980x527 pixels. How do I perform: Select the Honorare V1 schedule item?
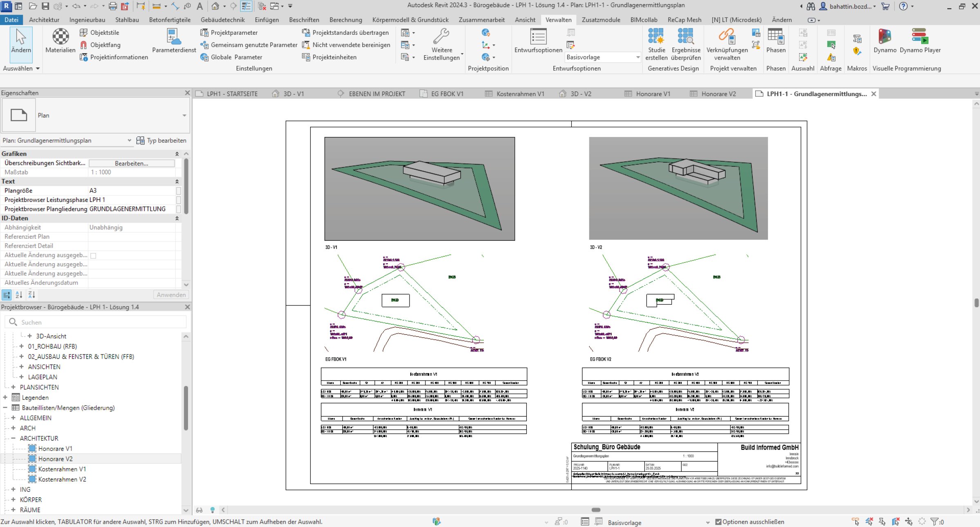(55, 449)
